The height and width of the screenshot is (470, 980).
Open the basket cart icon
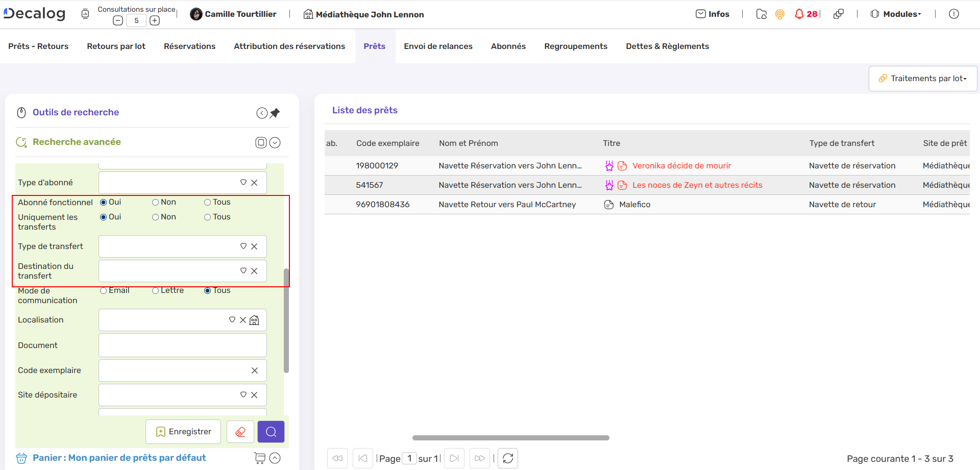pyautogui.click(x=260, y=458)
